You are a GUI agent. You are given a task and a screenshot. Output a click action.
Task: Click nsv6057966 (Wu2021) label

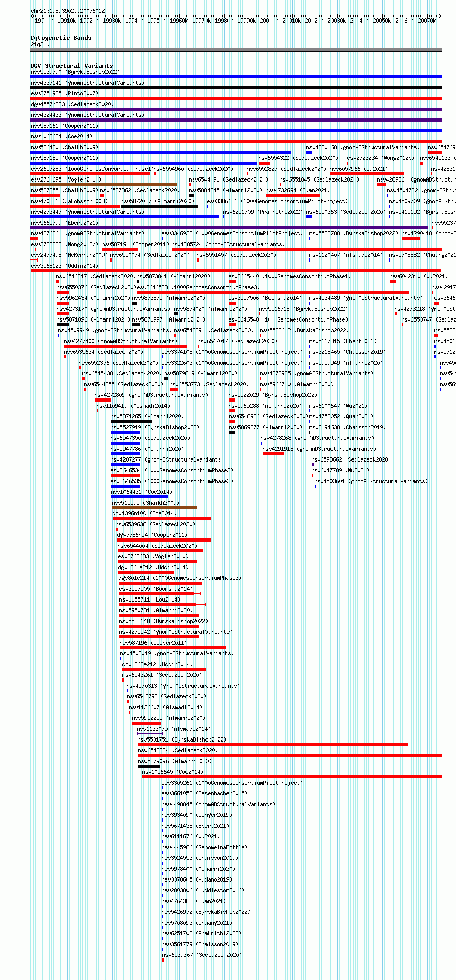click(359, 169)
